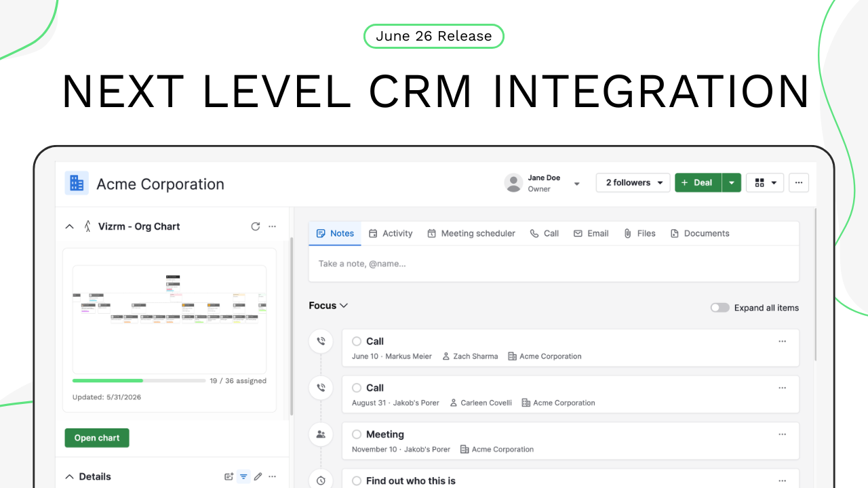Viewport: 868px width, 488px height.
Task: Select the Call tab in the composer
Action: click(x=545, y=233)
